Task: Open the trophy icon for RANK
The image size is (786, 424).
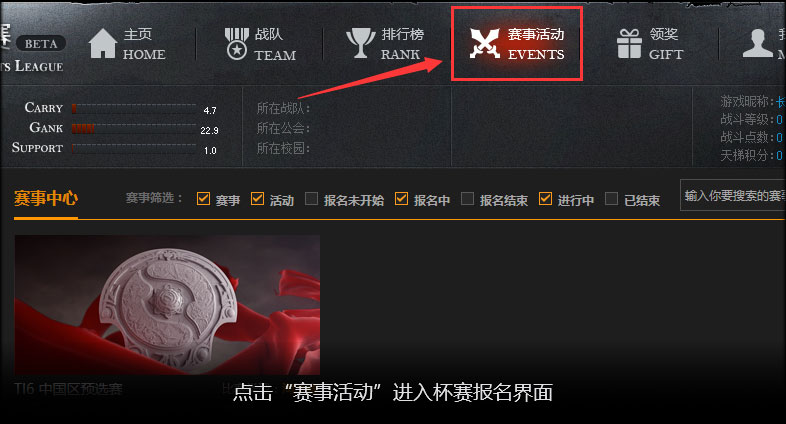Action: pos(360,43)
